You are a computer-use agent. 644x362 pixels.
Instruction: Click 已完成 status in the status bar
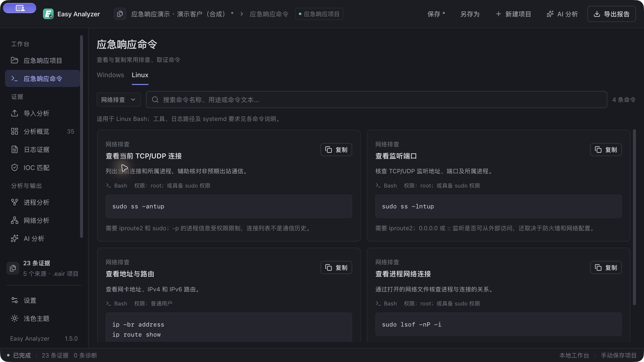tap(22, 355)
